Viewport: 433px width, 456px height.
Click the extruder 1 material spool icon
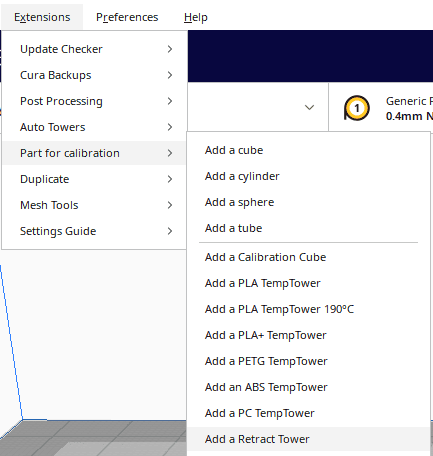pyautogui.click(x=356, y=108)
